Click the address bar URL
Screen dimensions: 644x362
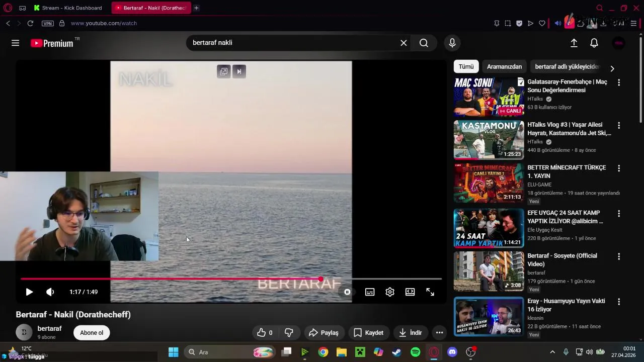[104, 23]
